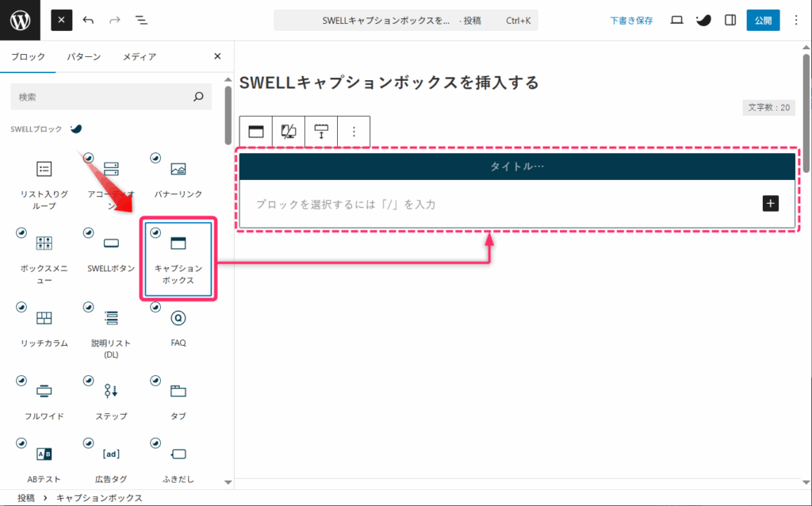Click the post title heading
This screenshot has width=812, height=506.
click(x=389, y=82)
